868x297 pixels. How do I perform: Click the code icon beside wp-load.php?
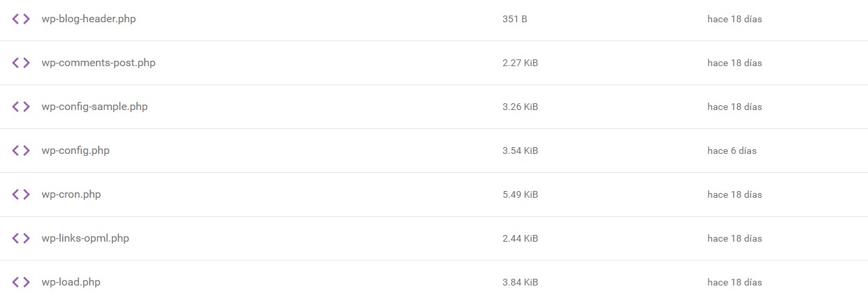tap(21, 282)
